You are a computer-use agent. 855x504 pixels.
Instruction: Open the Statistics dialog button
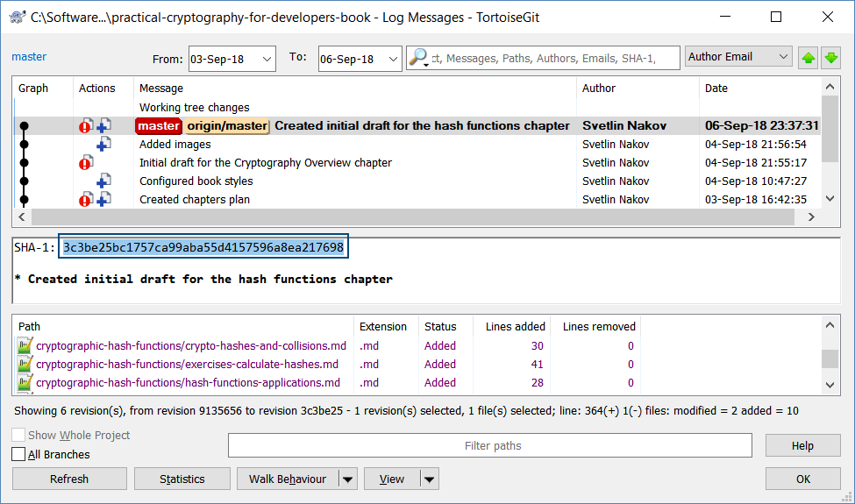point(182,479)
